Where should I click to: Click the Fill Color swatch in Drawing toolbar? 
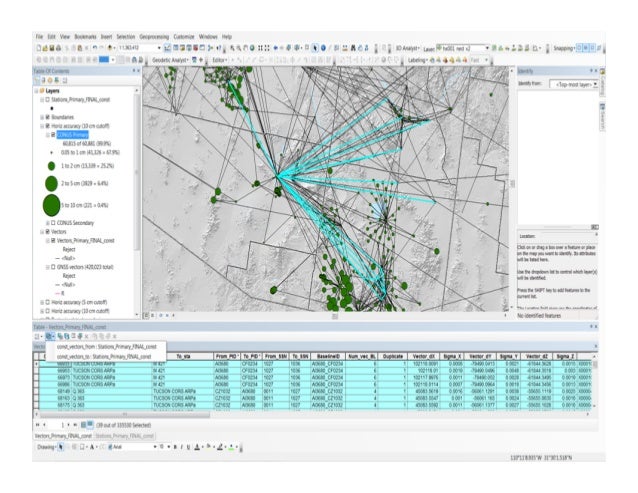coord(209,447)
